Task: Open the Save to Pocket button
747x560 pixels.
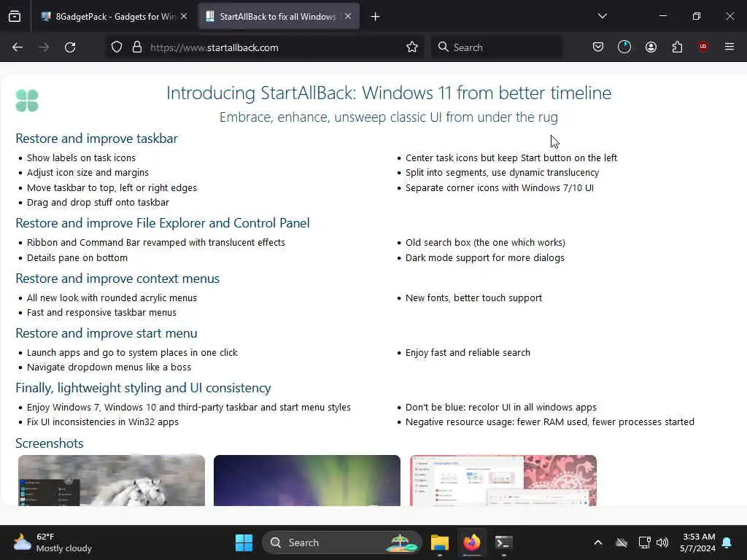Action: click(x=598, y=47)
